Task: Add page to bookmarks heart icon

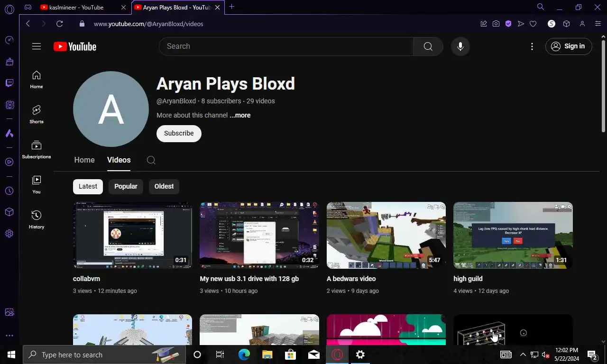Action: coord(533,24)
